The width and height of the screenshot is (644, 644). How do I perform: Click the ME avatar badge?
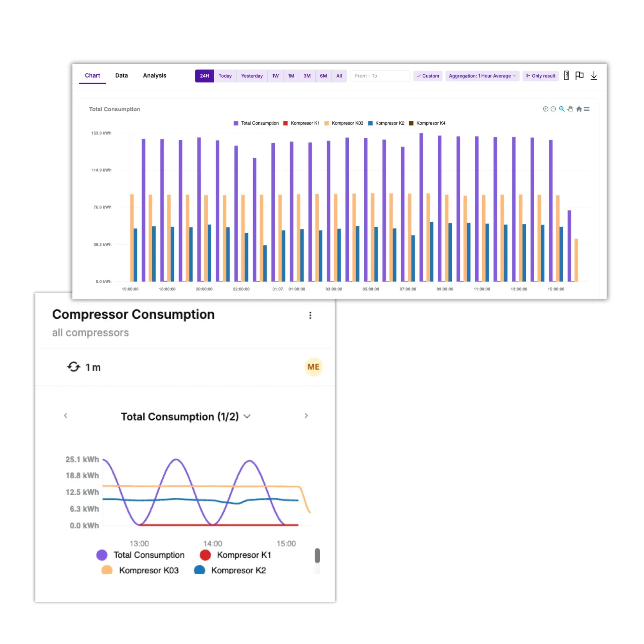pos(313,367)
